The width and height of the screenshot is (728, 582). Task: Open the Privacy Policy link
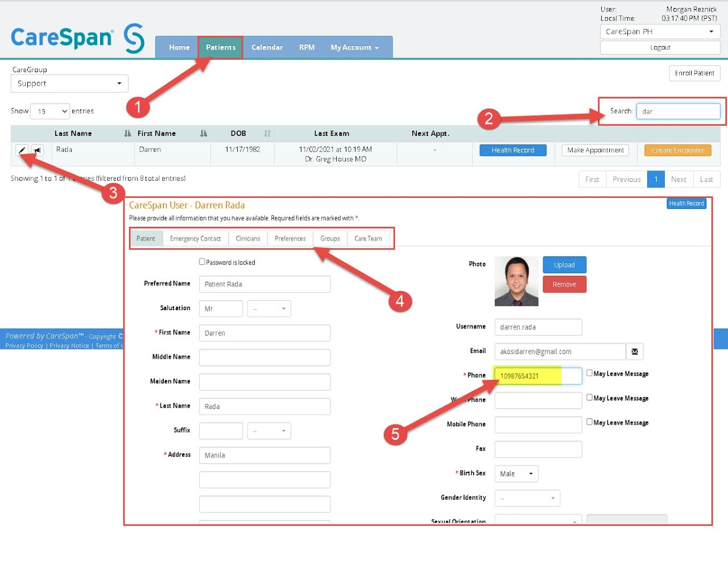pyautogui.click(x=24, y=346)
